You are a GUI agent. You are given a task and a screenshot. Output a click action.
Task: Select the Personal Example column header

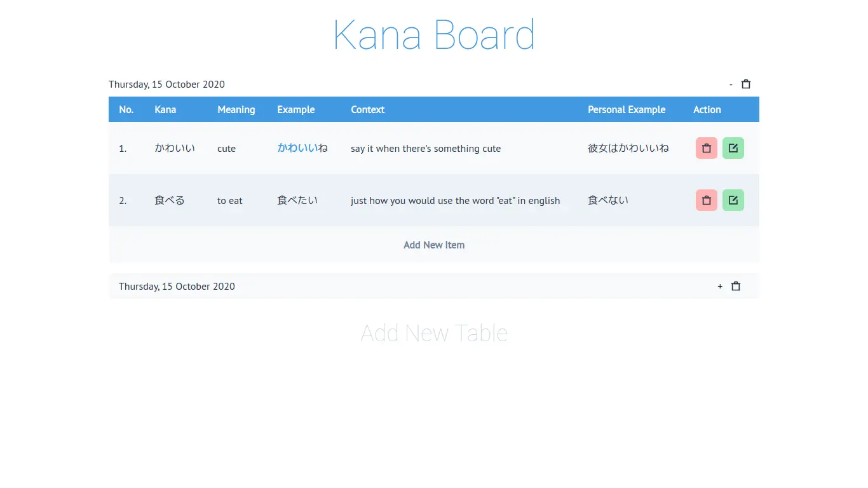coord(627,109)
